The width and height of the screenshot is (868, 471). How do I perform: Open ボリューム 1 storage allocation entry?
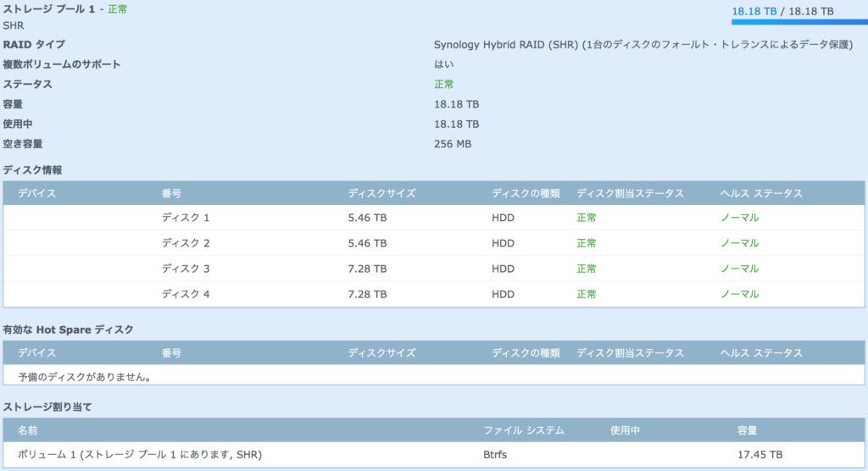click(140, 455)
